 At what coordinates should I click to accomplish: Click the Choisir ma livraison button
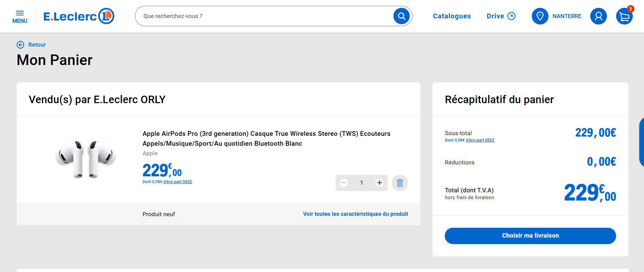[530, 236]
